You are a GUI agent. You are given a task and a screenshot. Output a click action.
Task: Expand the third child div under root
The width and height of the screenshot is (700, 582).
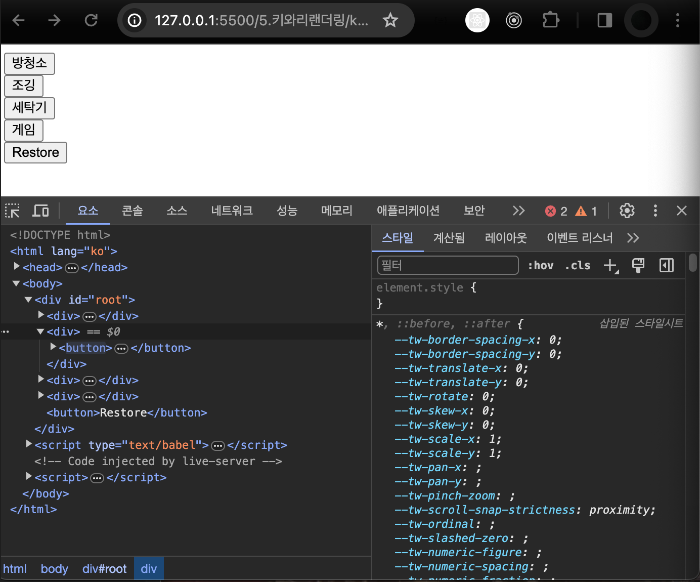click(41, 379)
